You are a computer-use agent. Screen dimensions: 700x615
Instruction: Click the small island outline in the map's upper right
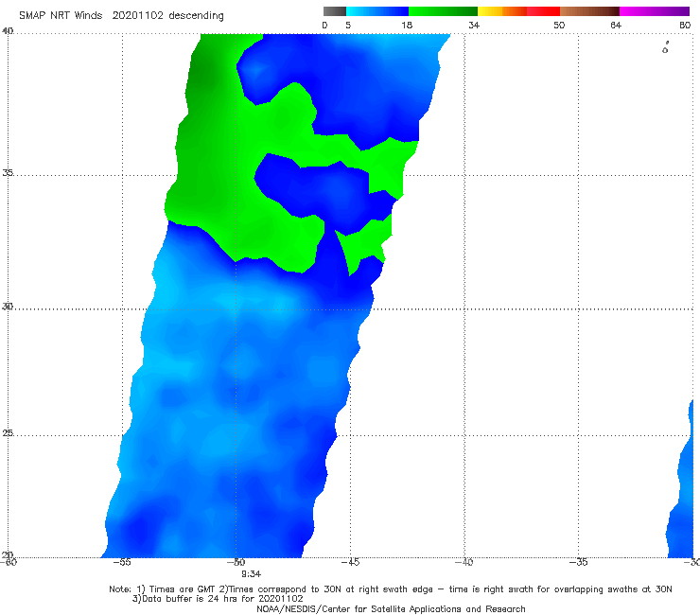665,47
